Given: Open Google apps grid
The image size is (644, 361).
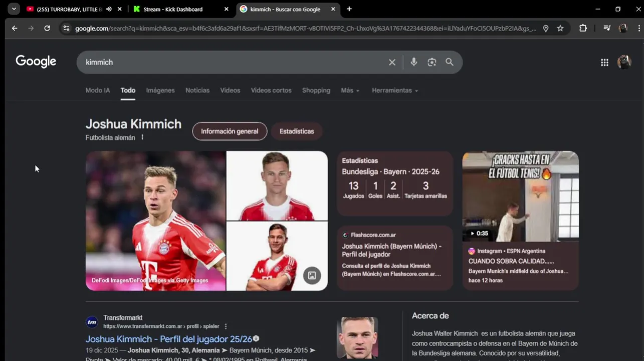Looking at the screenshot, I should 604,62.
